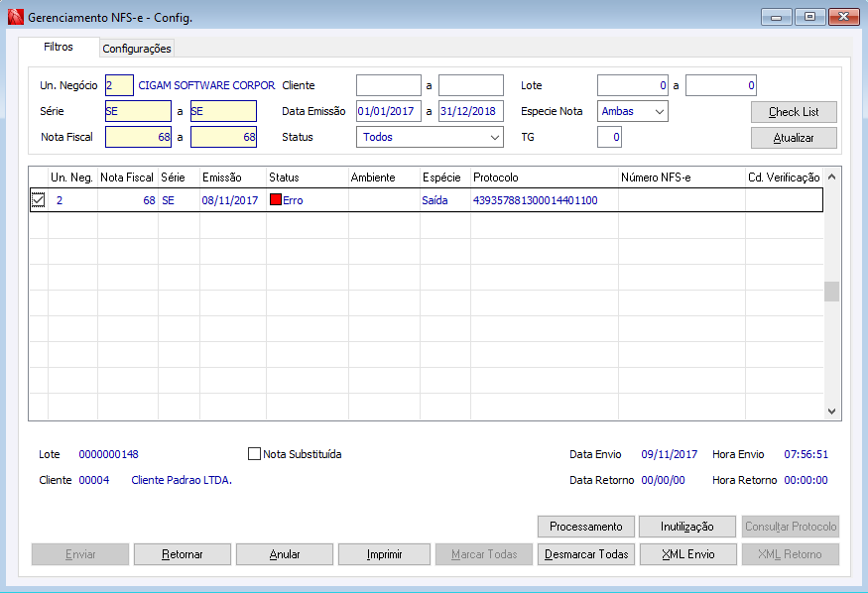Click the Inutilização button
This screenshot has height=593, width=868.
click(x=687, y=527)
